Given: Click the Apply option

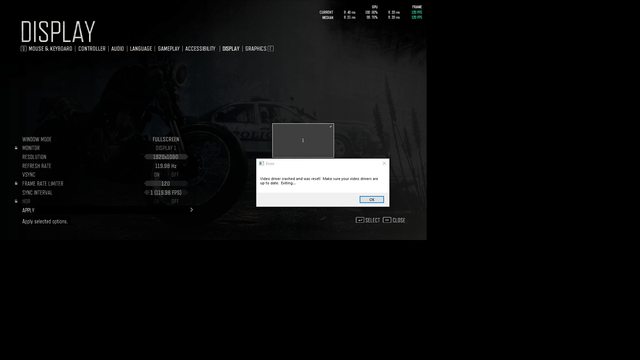Looking at the screenshot, I should [28, 210].
